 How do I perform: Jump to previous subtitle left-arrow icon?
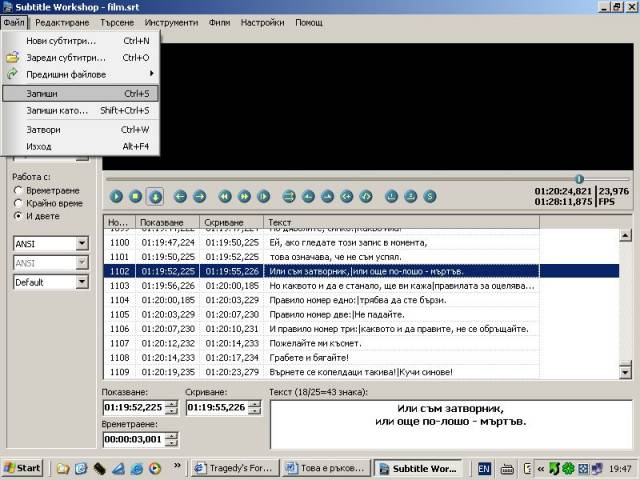tap(180, 197)
